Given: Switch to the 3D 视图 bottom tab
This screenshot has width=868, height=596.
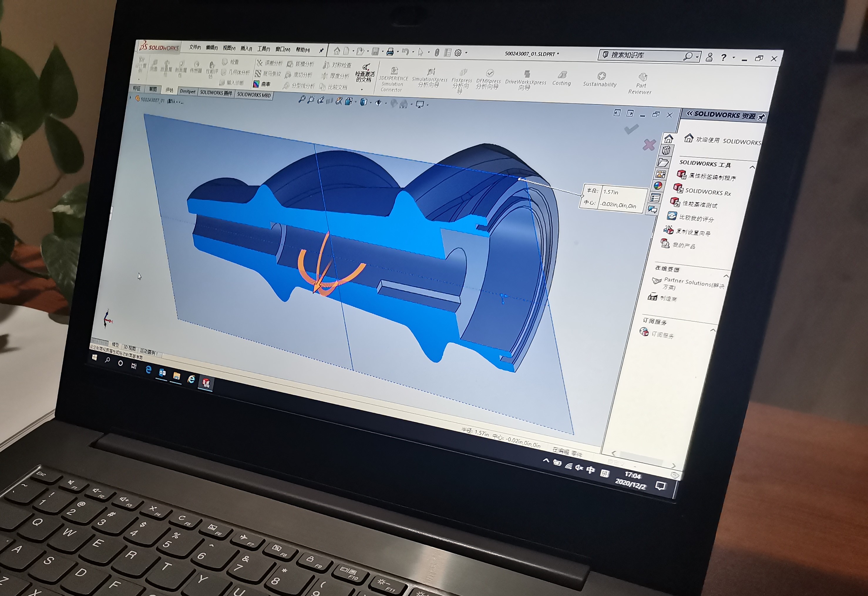Looking at the screenshot, I should [129, 348].
